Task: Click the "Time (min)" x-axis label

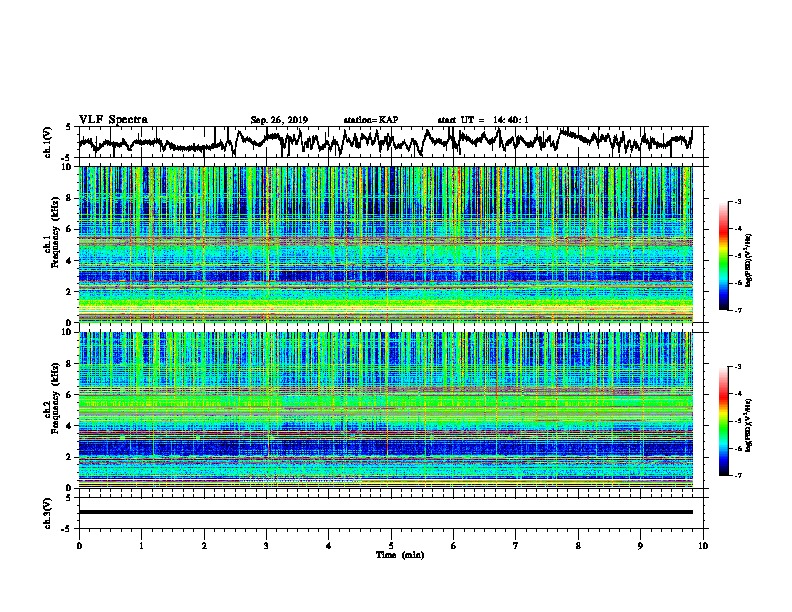Action: click(x=400, y=555)
